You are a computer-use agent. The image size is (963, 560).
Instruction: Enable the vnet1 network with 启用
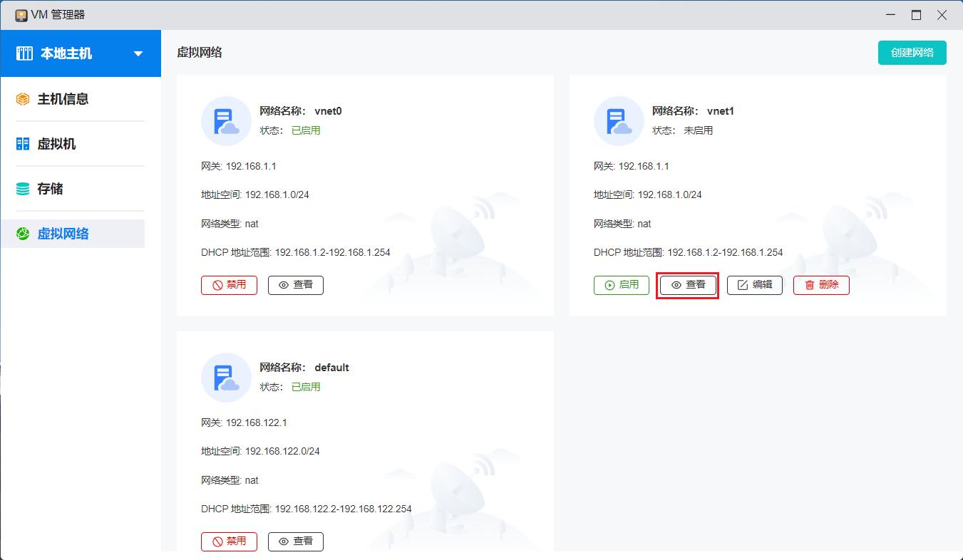click(x=622, y=285)
